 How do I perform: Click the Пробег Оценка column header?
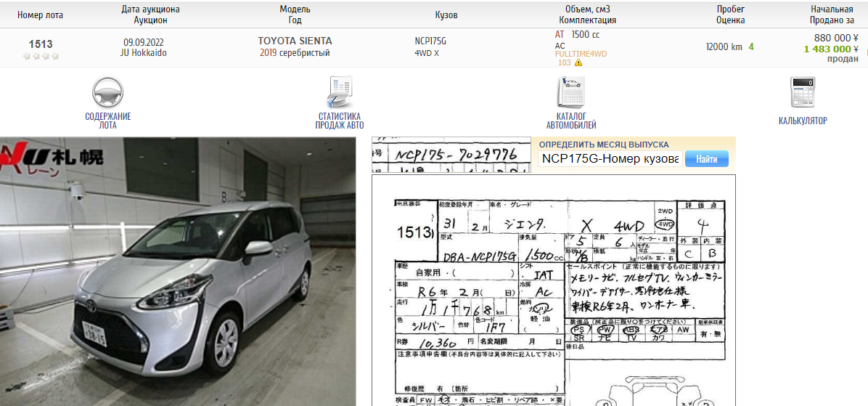pyautogui.click(x=731, y=15)
